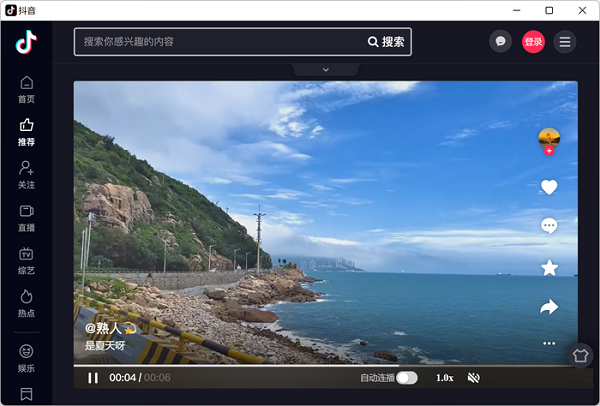Click the bookmark icon at sidebar bottom
Image resolution: width=600 pixels, height=406 pixels.
tap(26, 394)
